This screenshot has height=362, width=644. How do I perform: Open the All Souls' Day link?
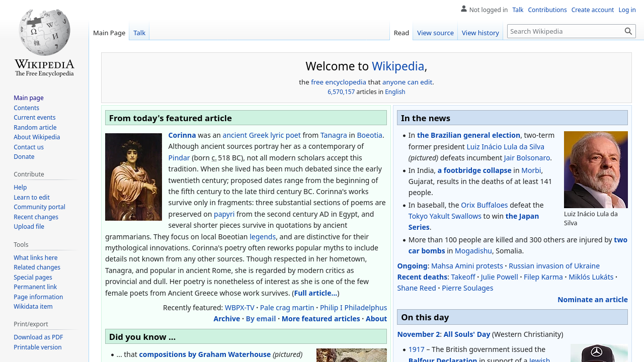467,334
